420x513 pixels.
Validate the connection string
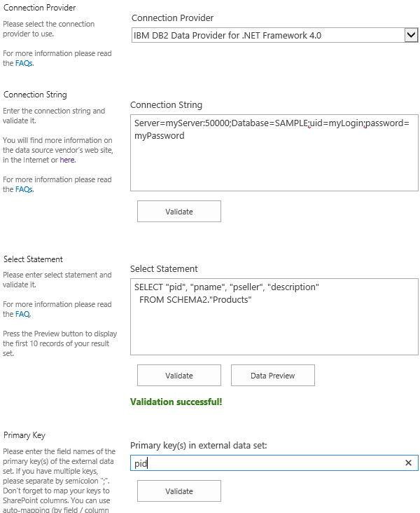pyautogui.click(x=178, y=211)
